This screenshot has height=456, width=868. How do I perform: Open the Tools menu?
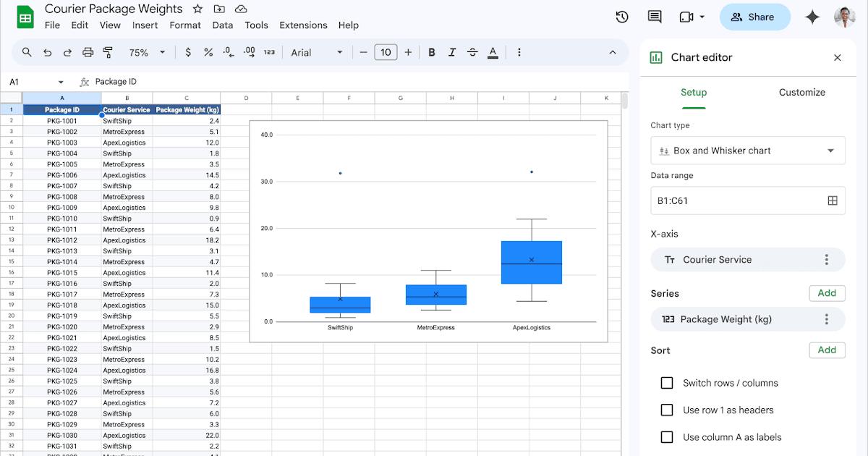[x=256, y=25]
